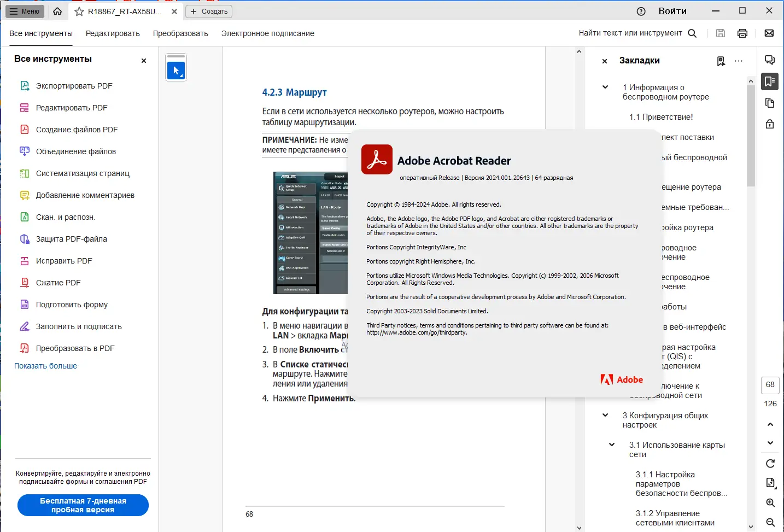Switch to the Все инструменты tab
Screen dimensions: 784x532
tap(41, 33)
